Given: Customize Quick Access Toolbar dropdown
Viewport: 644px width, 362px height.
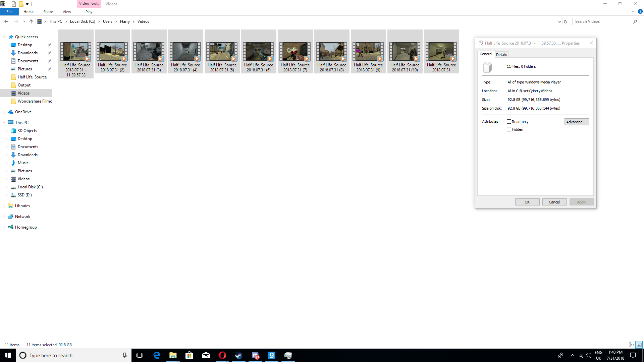Looking at the screenshot, I should [28, 4].
